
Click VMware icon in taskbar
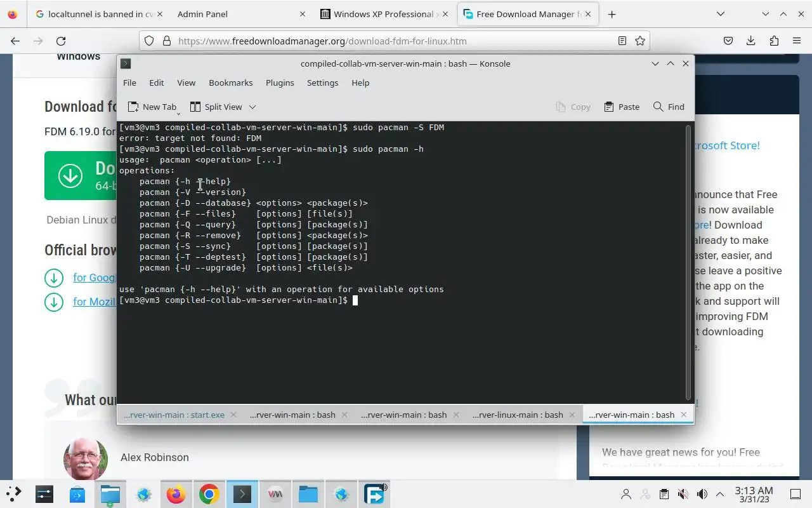pyautogui.click(x=275, y=494)
